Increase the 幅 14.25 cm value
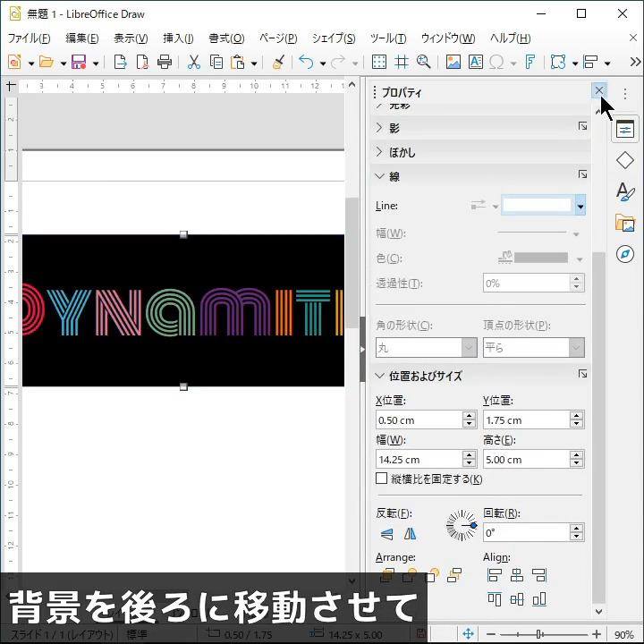This screenshot has width=644, height=644. [x=469, y=455]
